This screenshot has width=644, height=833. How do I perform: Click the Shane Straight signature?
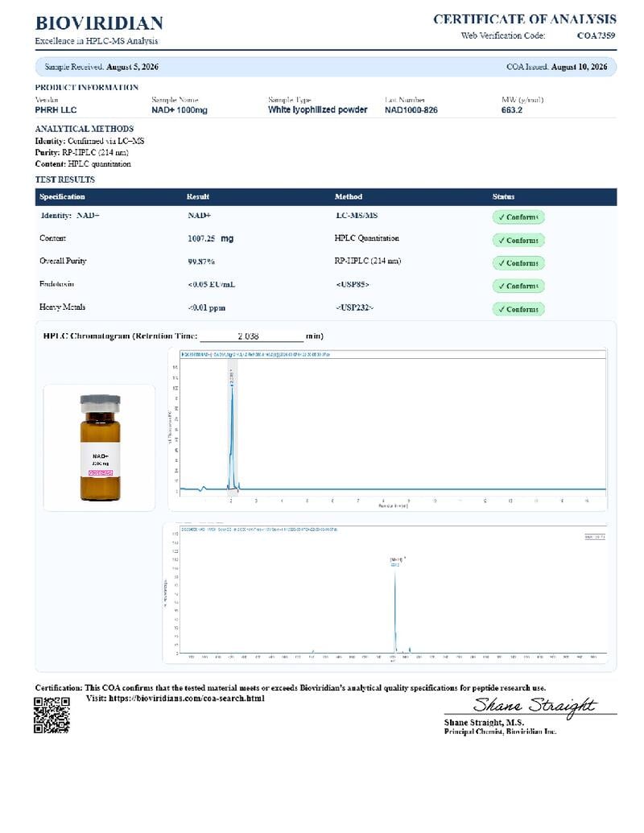535,707
